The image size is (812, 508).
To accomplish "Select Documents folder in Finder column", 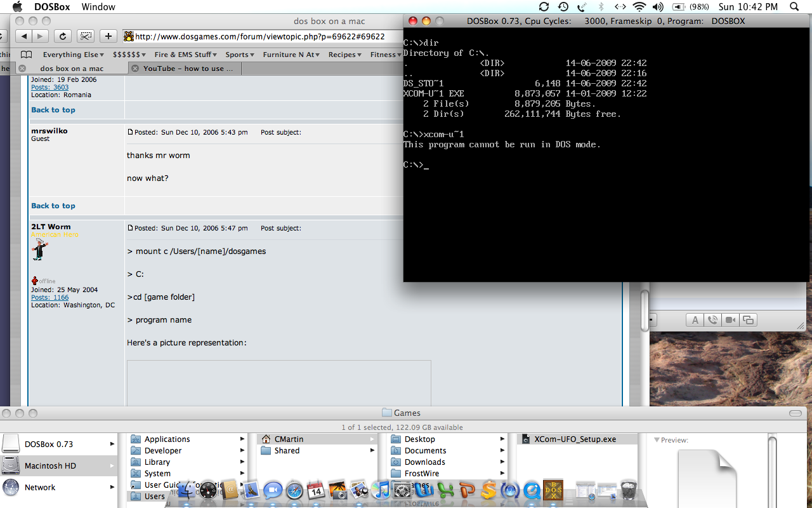I will [x=448, y=450].
